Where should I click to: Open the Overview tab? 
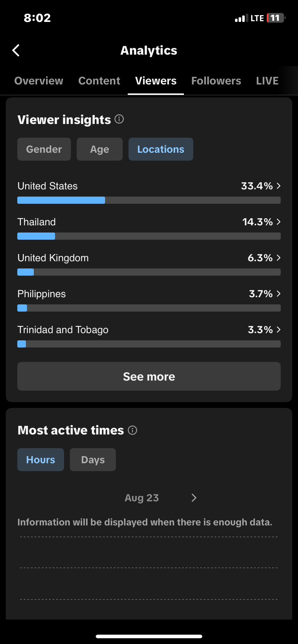tap(39, 81)
